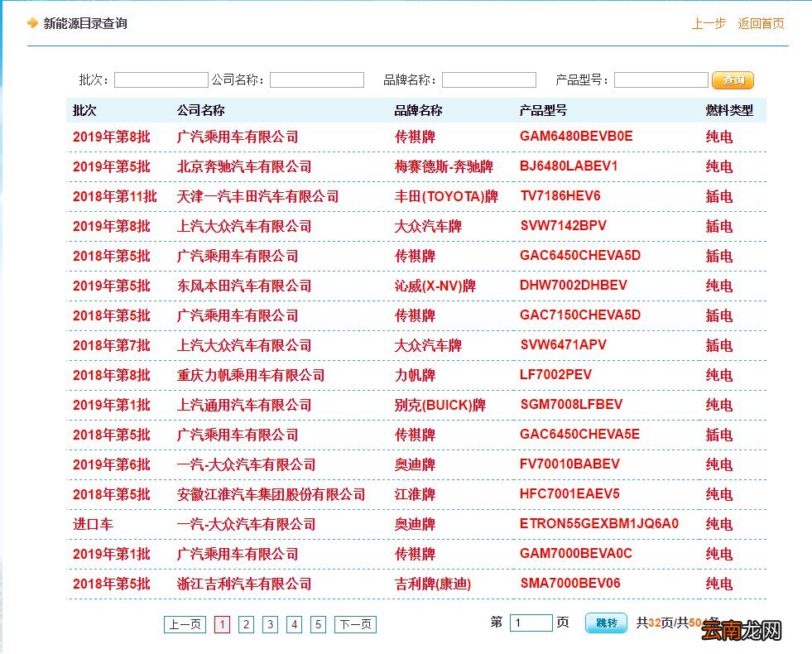Screen dimensions: 812x654
Task: Click the orange arrow icon beside 新能源目录查询
Action: point(32,23)
